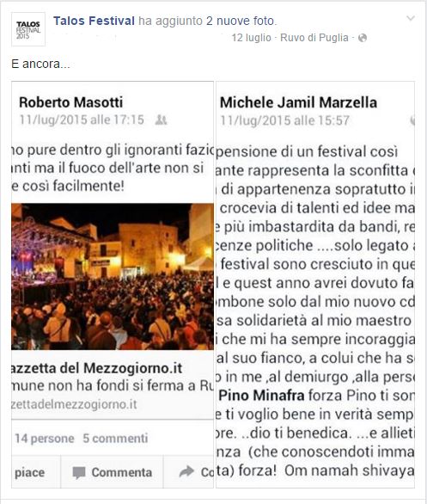Click the gazzettadelmezzogiorno.it domain link
The width and height of the screenshot is (427, 504).
coord(75,404)
